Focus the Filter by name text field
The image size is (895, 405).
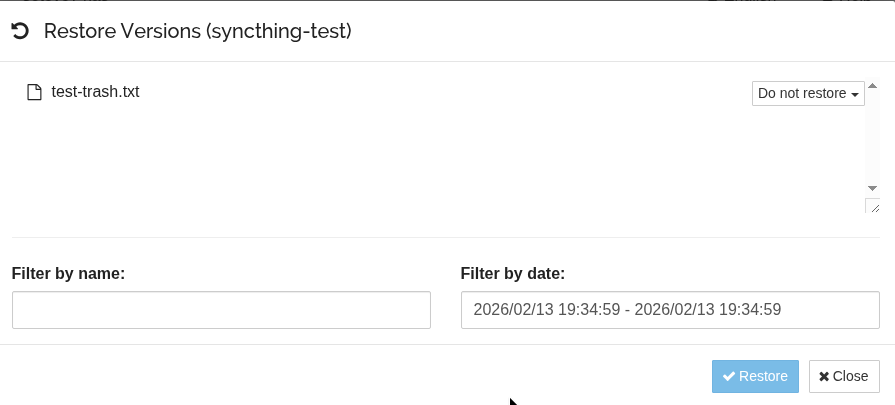tap(221, 310)
